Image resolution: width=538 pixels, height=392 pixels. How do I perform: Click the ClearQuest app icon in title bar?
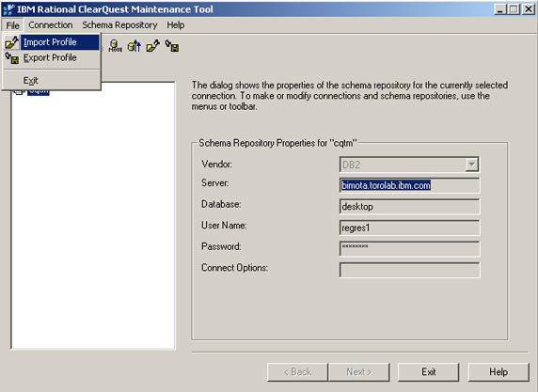pyautogui.click(x=9, y=9)
